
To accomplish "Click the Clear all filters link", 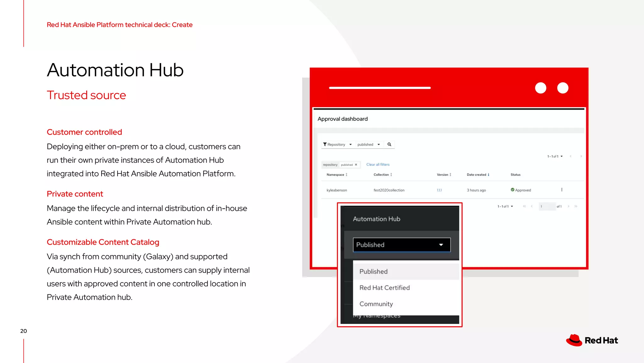I will 378,165.
